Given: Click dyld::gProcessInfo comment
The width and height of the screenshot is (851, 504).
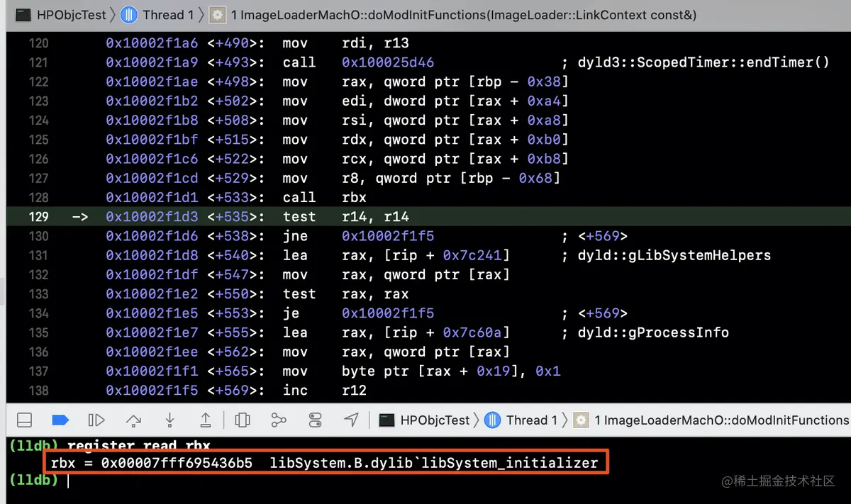Looking at the screenshot, I should tap(653, 332).
